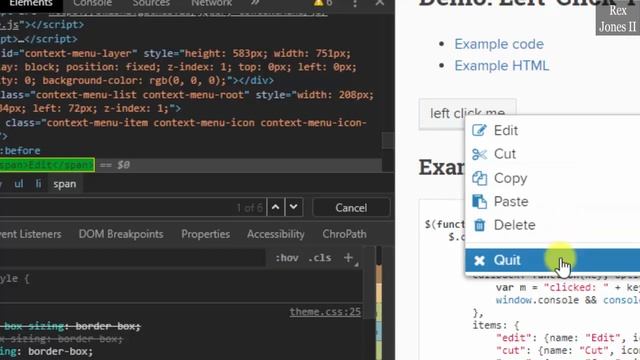This screenshot has width=640, height=360.
Task: Select the context-menu-list root node
Action: tap(187, 102)
